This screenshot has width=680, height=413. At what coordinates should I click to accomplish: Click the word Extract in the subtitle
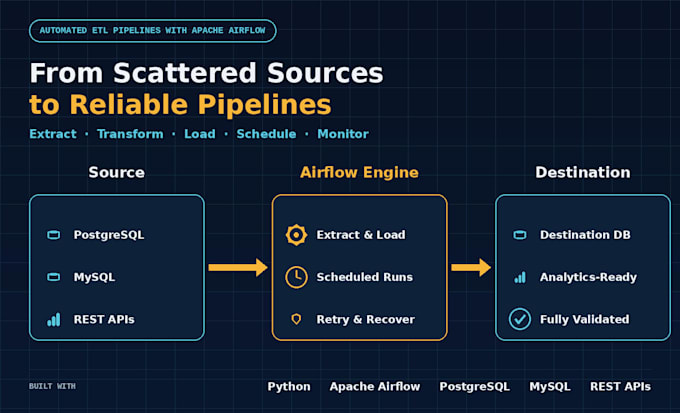click(x=53, y=134)
